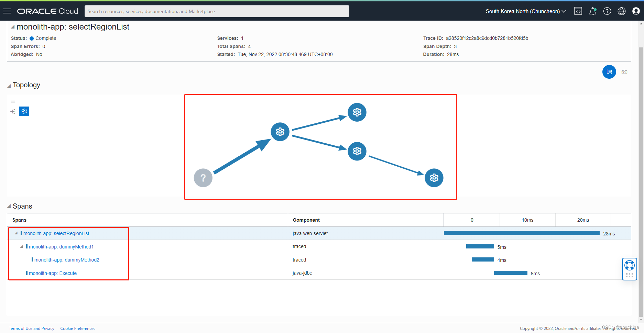Open the floating support lifebuoy help widget

(x=630, y=269)
